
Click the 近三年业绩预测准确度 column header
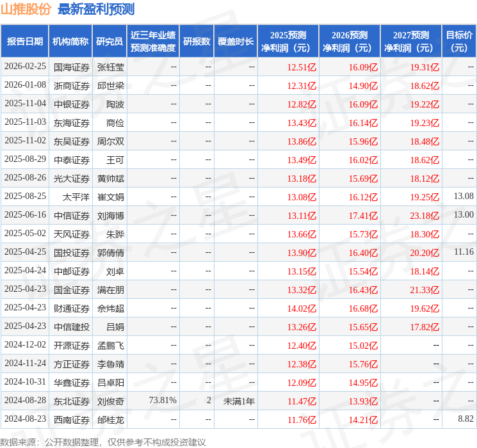153,42
